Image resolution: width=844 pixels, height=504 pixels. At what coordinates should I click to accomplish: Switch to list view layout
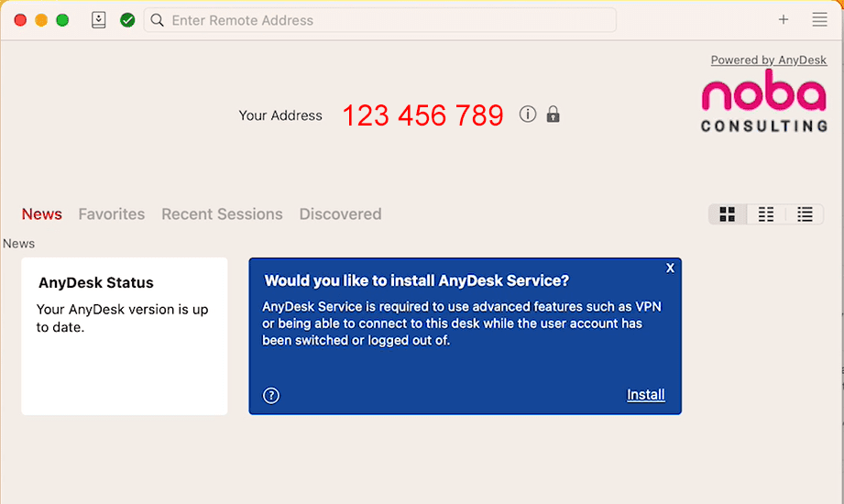click(x=805, y=214)
